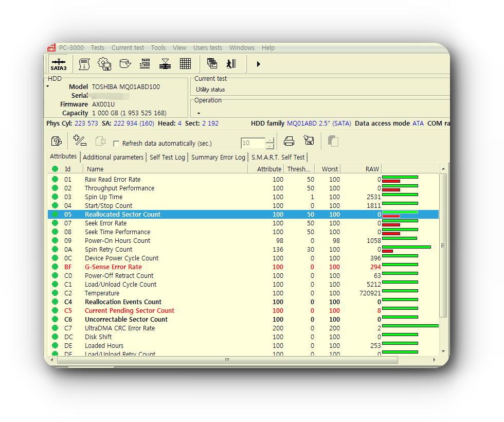
Task: Select the Raw Read Error Rate row
Action: (243, 179)
